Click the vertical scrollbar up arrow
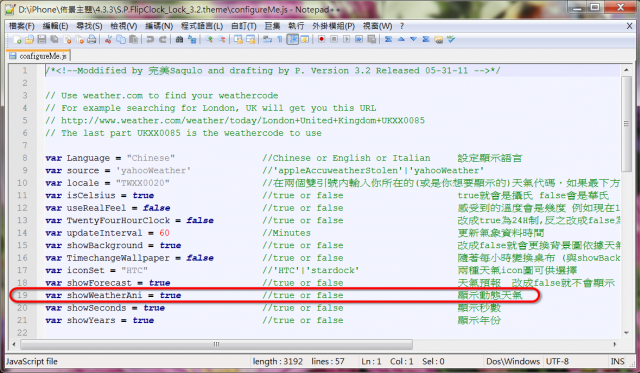Screen dimensions: 640x373 (626, 70)
